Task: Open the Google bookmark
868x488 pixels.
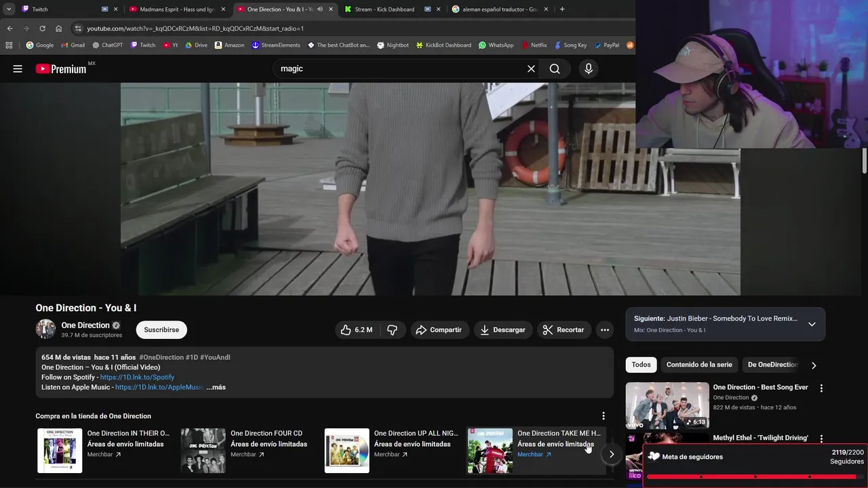Action: click(x=39, y=45)
